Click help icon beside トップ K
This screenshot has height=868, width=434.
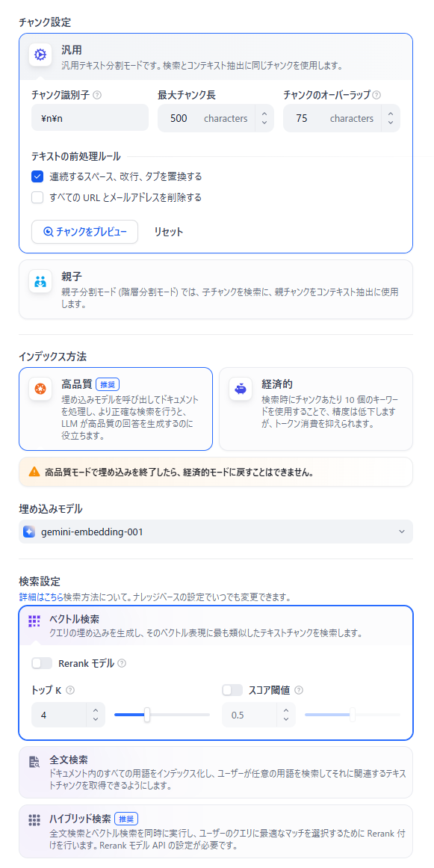[x=70, y=690]
